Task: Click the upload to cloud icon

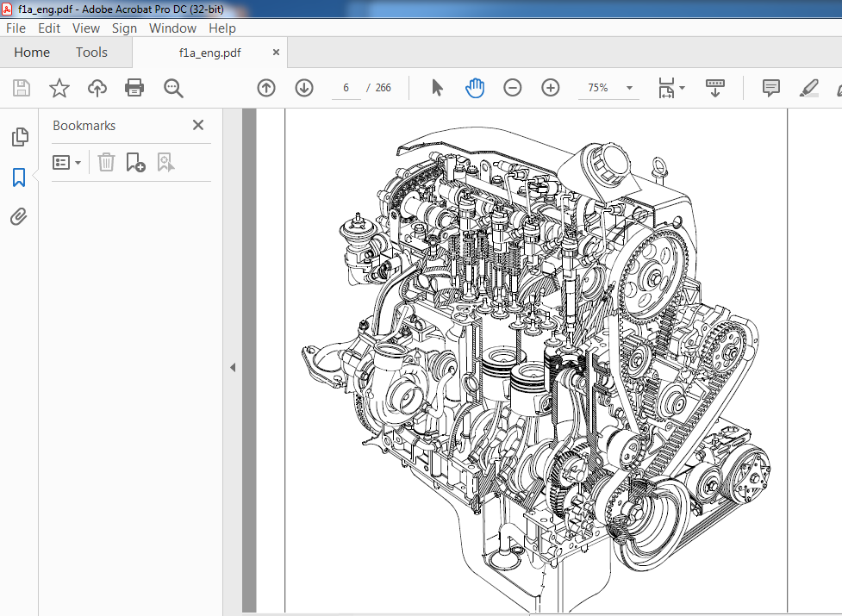Action: tap(97, 88)
